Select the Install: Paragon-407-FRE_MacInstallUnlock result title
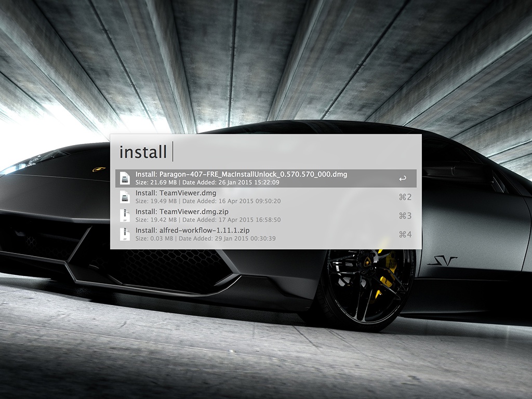The height and width of the screenshot is (399, 532). tap(241, 175)
